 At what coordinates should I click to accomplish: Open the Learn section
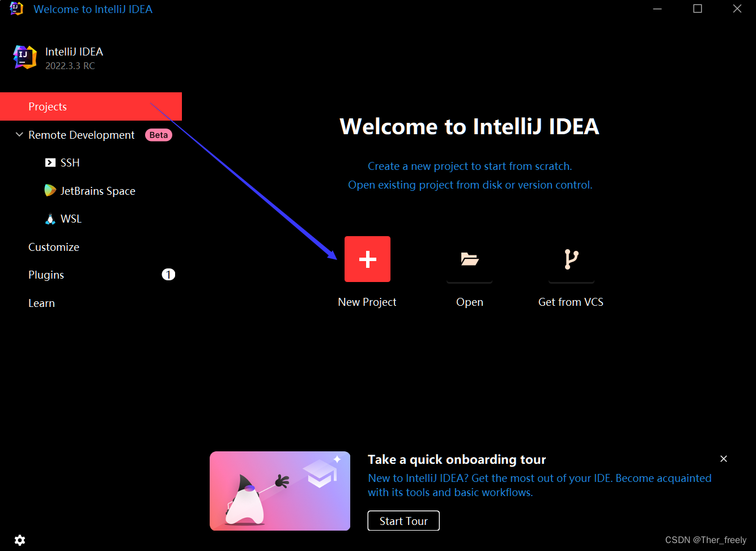41,303
